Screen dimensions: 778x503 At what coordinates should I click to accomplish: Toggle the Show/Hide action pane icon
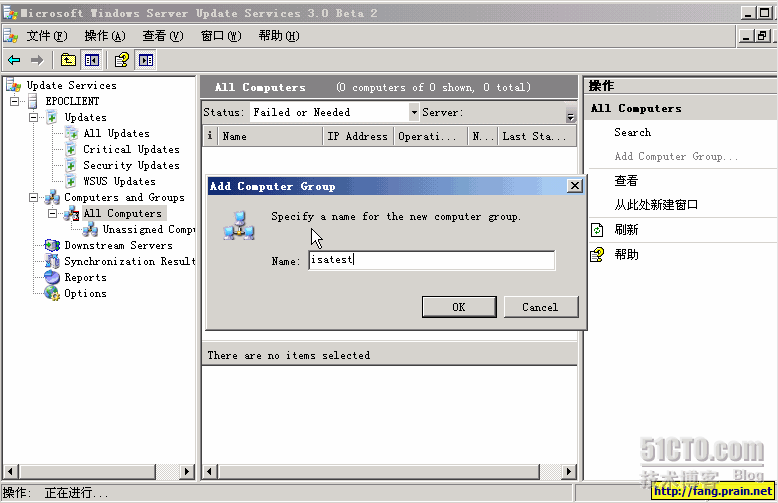pos(146,61)
